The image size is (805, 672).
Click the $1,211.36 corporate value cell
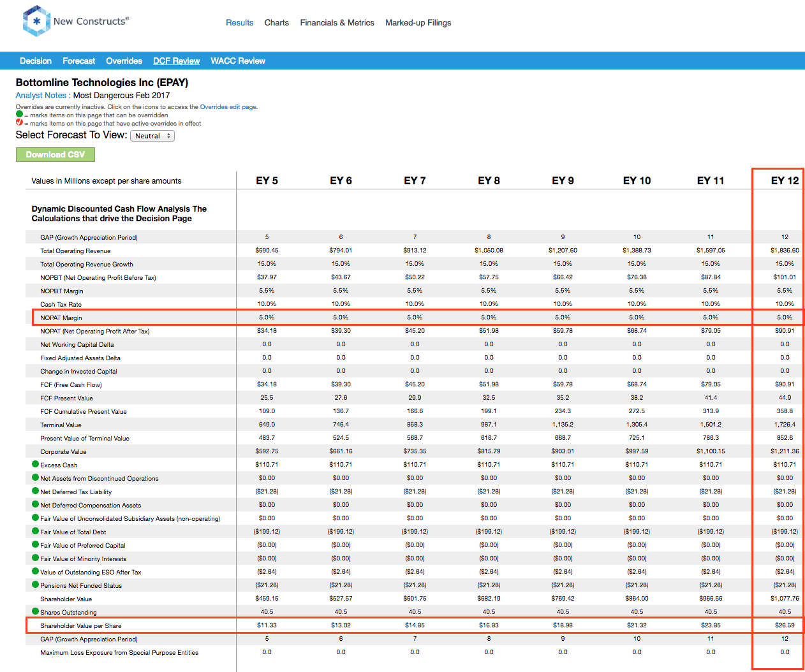point(785,451)
